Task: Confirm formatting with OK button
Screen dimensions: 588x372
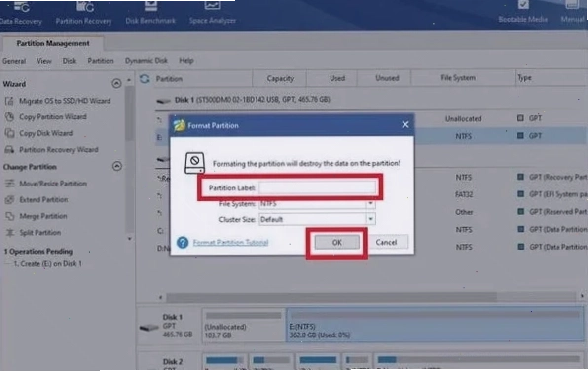Action: [336, 243]
